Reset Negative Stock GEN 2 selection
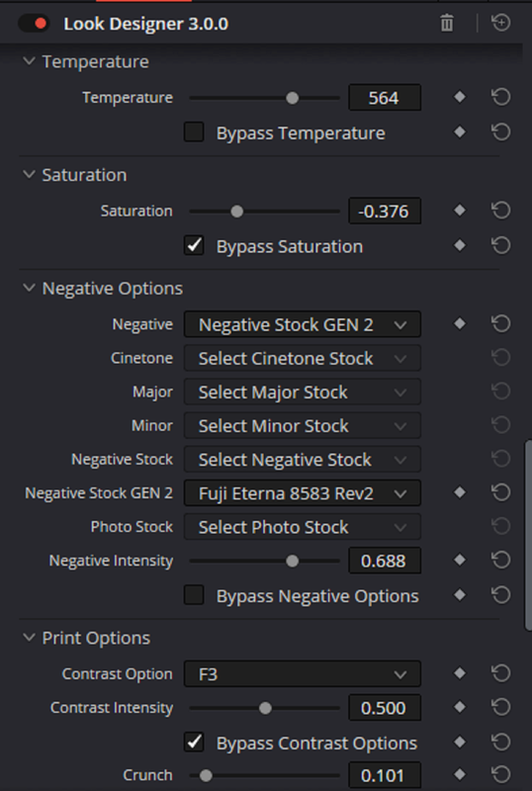This screenshot has height=791, width=532. [x=500, y=492]
